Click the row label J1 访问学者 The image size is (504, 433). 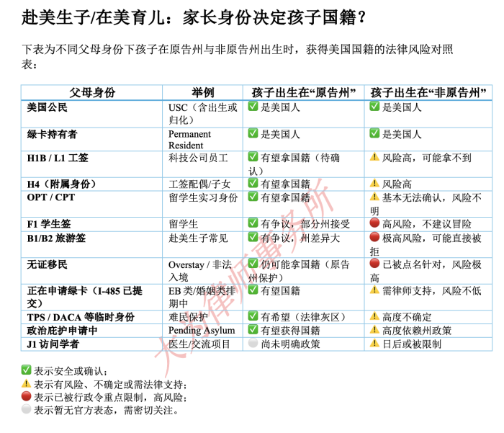tap(53, 344)
